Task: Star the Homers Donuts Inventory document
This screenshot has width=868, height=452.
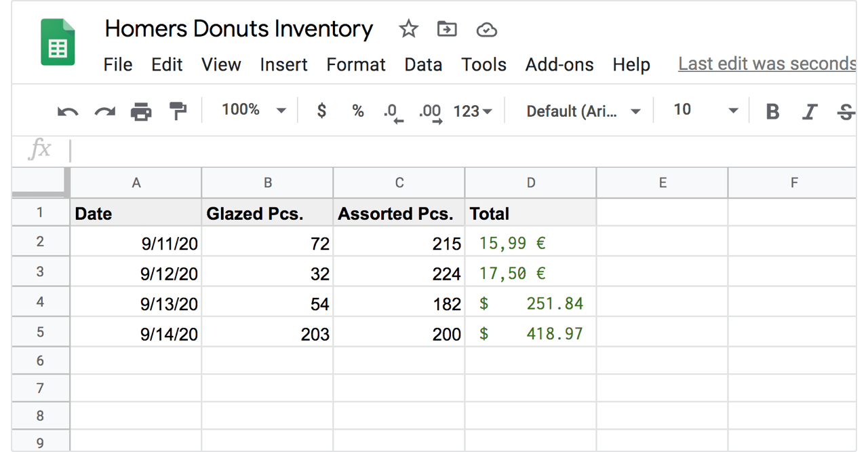Action: click(x=408, y=29)
